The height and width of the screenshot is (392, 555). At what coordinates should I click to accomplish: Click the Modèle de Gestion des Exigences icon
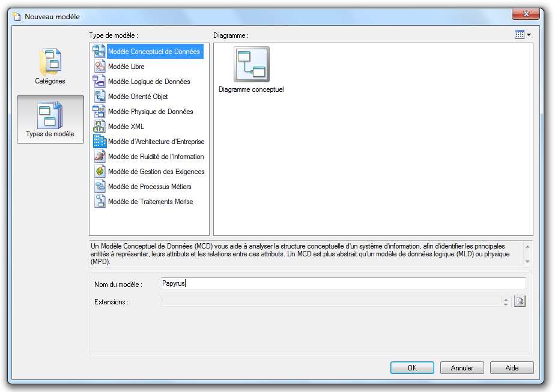[x=99, y=172]
